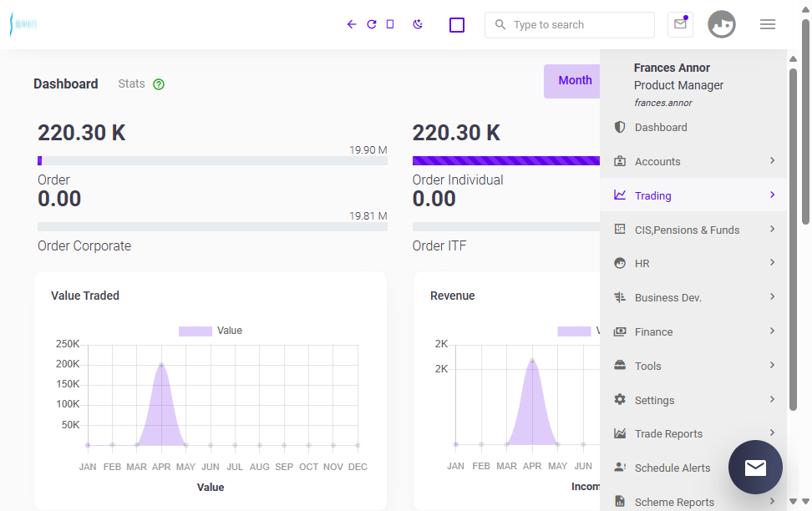
Task: Click the Settings gear icon
Action: point(619,400)
